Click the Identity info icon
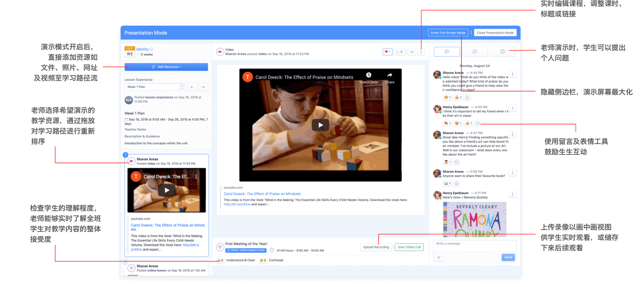Screen dimensions: 644x287 (151, 49)
